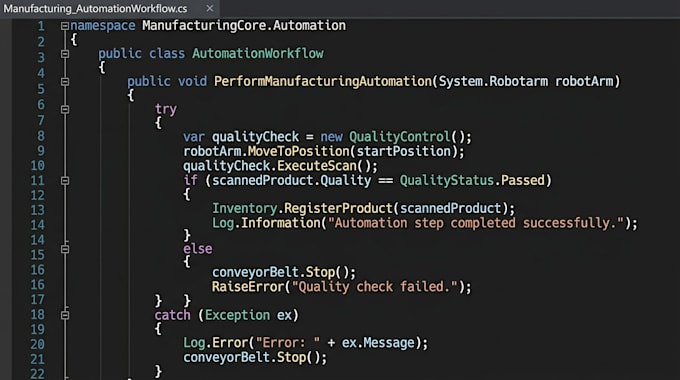Image resolution: width=680 pixels, height=380 pixels.
Task: Click the RaiseError function call
Action: pyautogui.click(x=248, y=287)
